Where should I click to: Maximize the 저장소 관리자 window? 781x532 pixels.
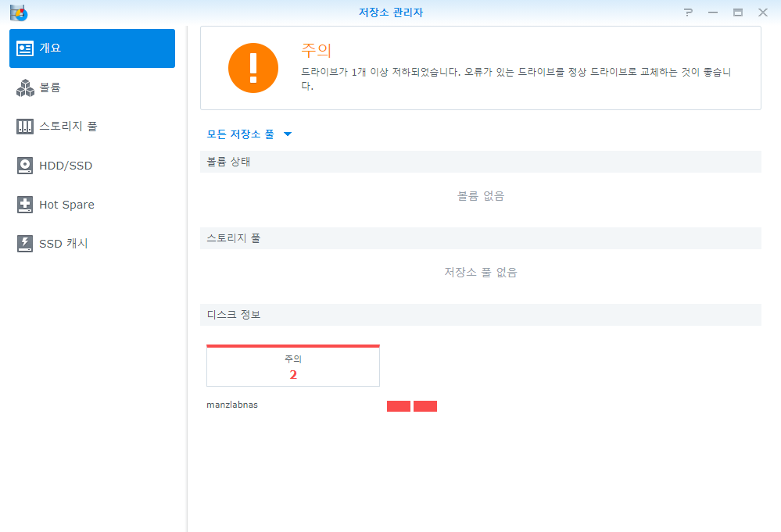click(x=737, y=12)
